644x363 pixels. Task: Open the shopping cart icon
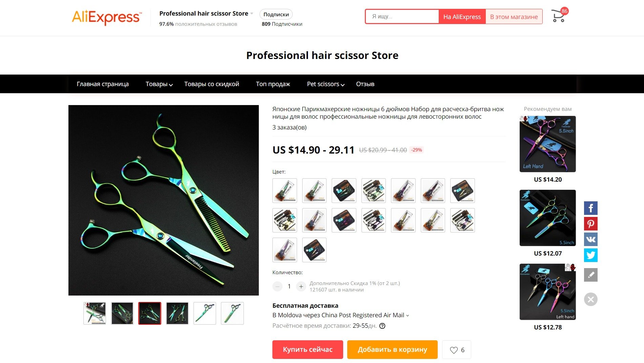[x=558, y=16]
